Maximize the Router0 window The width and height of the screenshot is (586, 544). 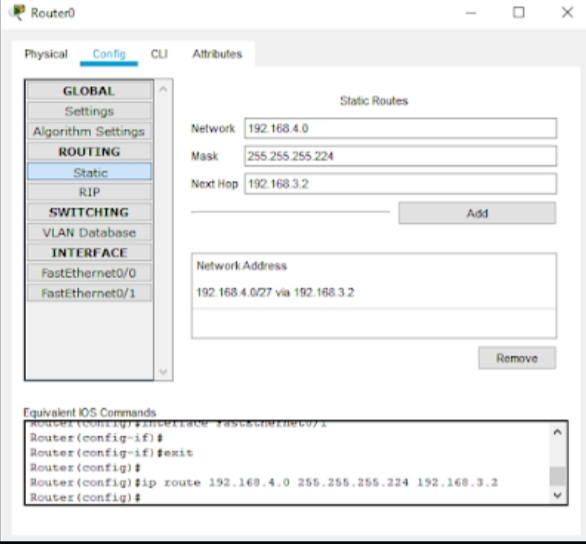pos(518,13)
